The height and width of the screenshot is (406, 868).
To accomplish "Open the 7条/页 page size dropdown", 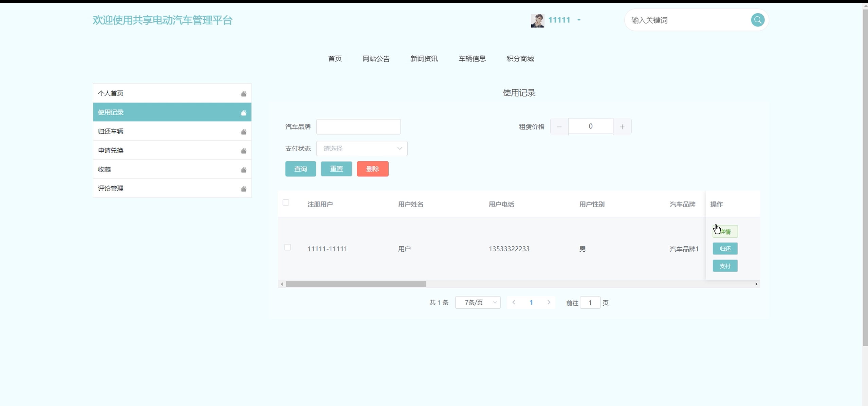I will (x=478, y=303).
